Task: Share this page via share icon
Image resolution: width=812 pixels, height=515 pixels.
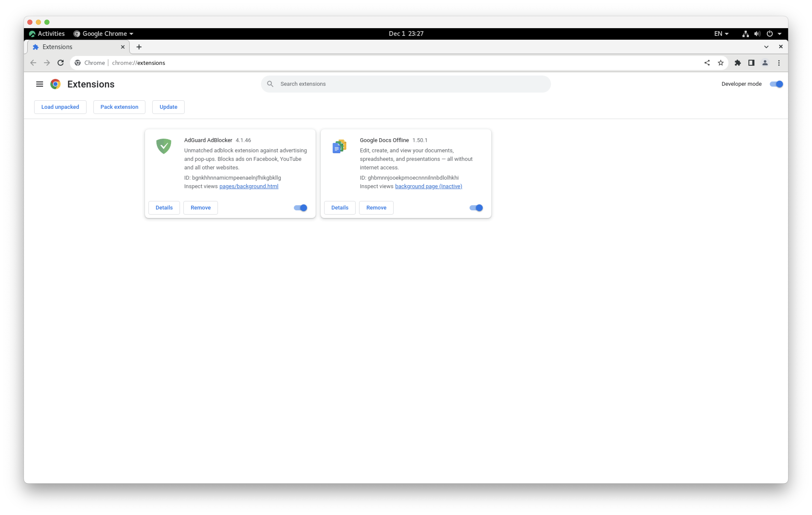Action: 707,63
